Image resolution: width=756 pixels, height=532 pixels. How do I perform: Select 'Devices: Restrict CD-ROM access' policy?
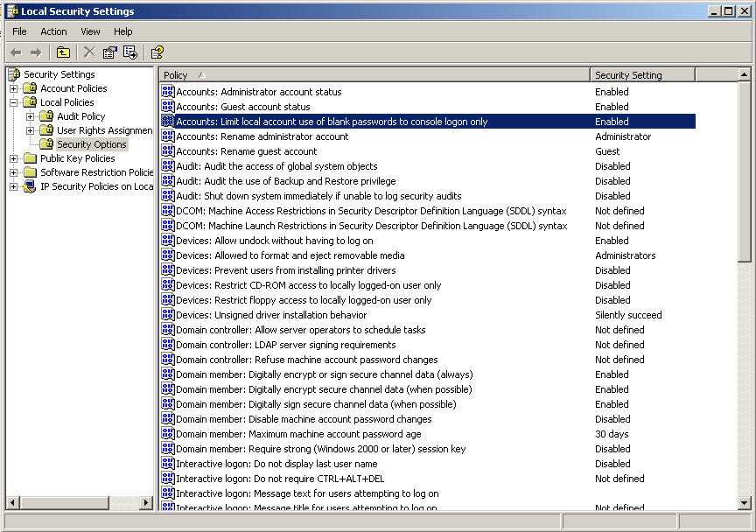click(309, 285)
